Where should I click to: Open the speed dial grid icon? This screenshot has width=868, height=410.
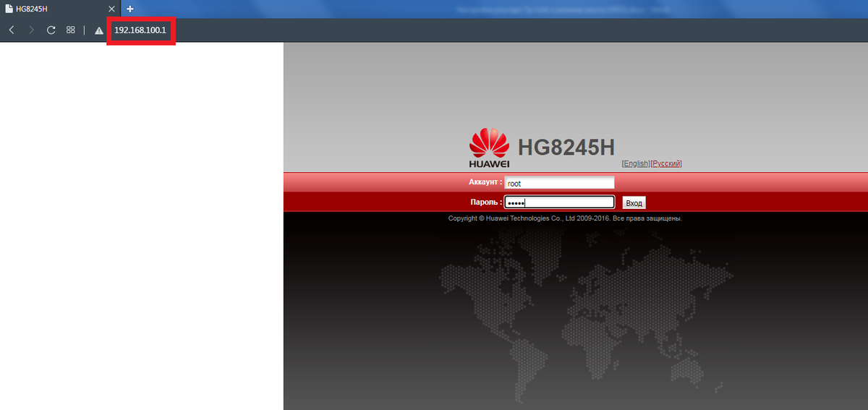[x=71, y=30]
